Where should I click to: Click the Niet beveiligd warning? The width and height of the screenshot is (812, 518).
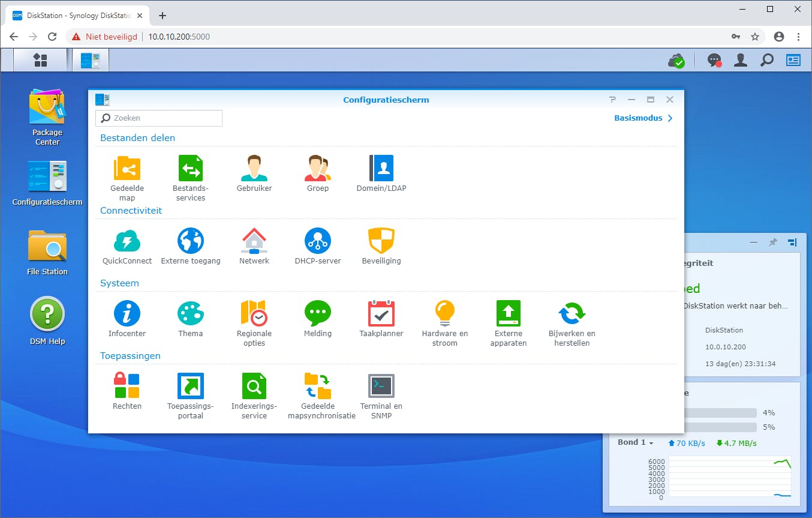pyautogui.click(x=104, y=37)
